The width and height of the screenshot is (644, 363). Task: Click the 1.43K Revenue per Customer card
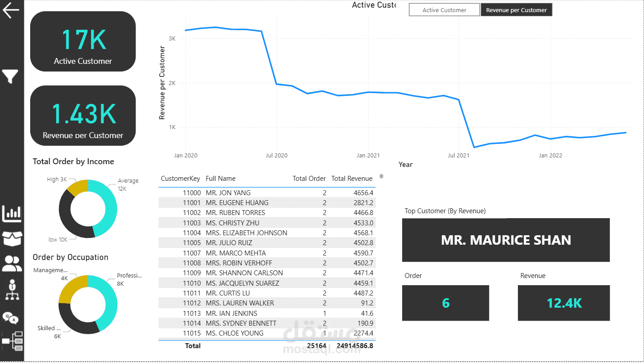(x=83, y=116)
